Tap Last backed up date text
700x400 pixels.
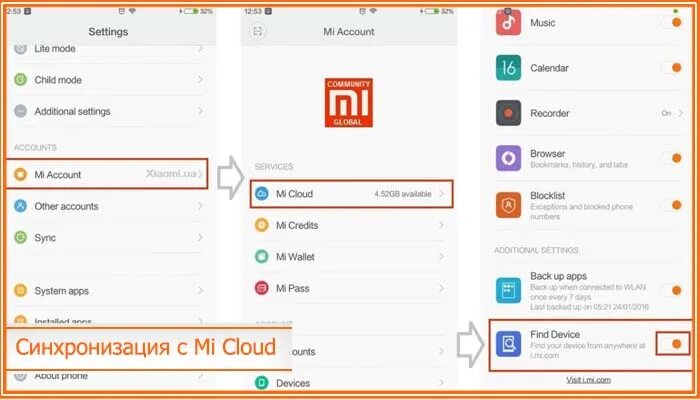589,307
